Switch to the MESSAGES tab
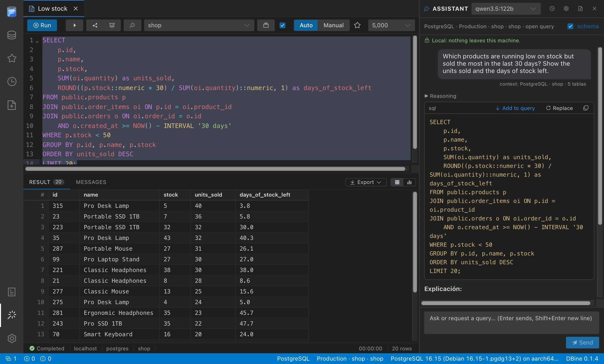Viewport: 604px width, 364px height. pyautogui.click(x=91, y=182)
